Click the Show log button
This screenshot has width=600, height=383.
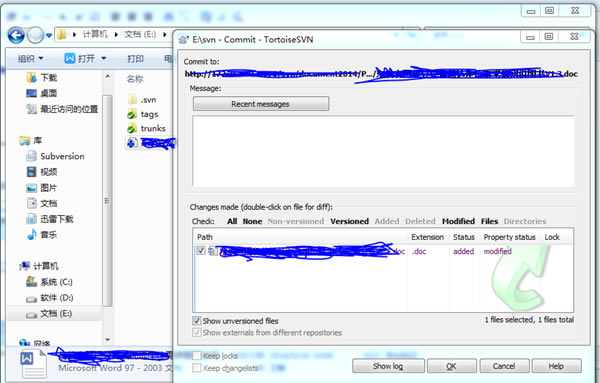tap(388, 366)
